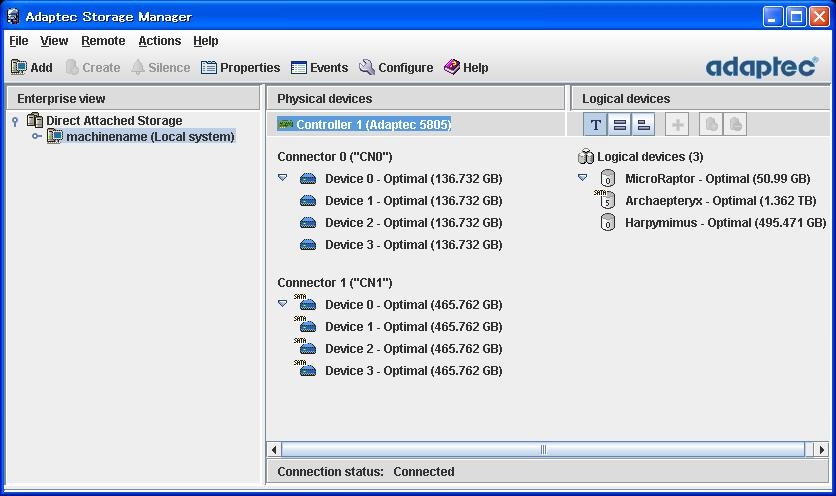
Task: Maximize the Adaptec Storage Manager window
Action: (796, 17)
